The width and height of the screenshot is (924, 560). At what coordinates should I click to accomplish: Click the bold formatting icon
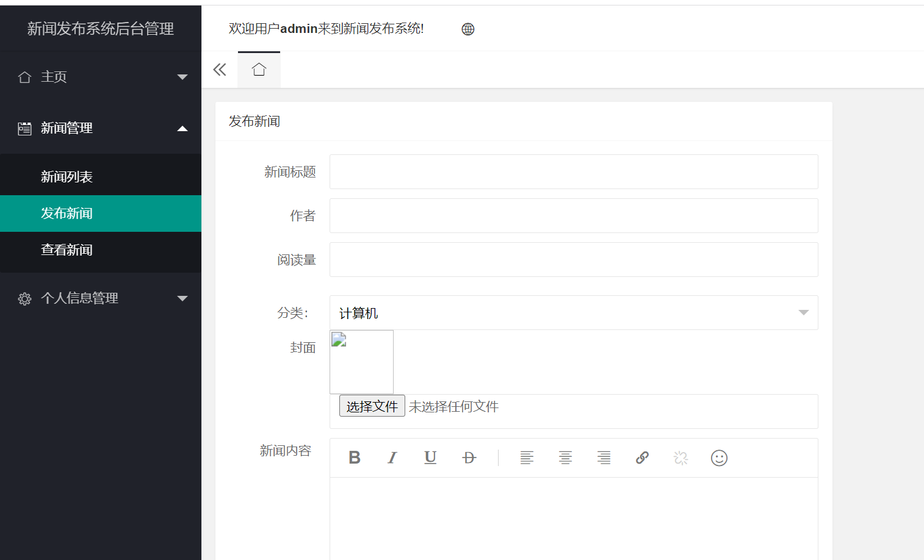click(354, 458)
